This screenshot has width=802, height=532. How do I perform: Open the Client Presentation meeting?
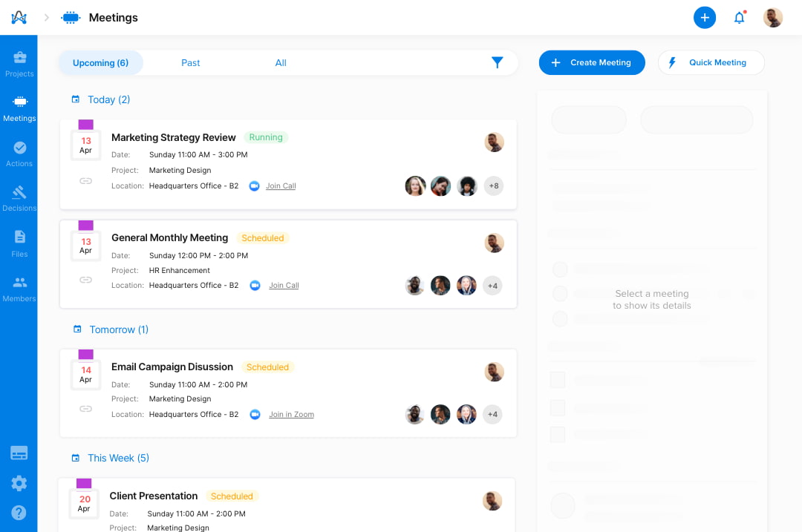pos(154,496)
